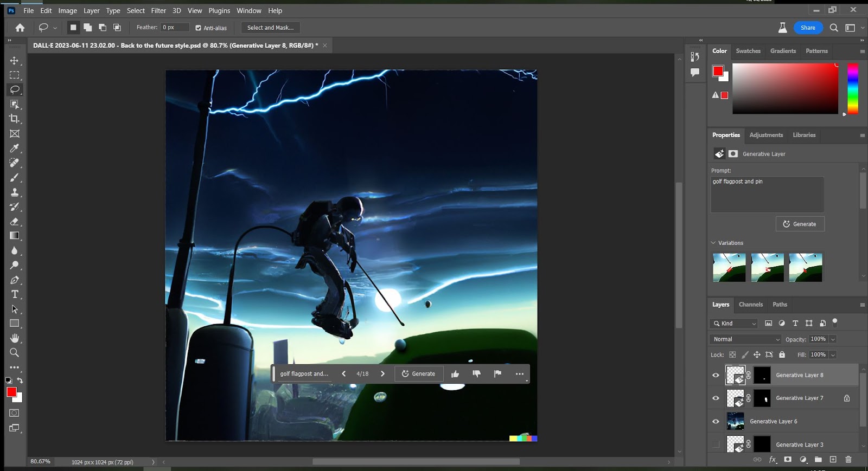
Task: Select the second variation thumbnail
Action: [x=767, y=267]
